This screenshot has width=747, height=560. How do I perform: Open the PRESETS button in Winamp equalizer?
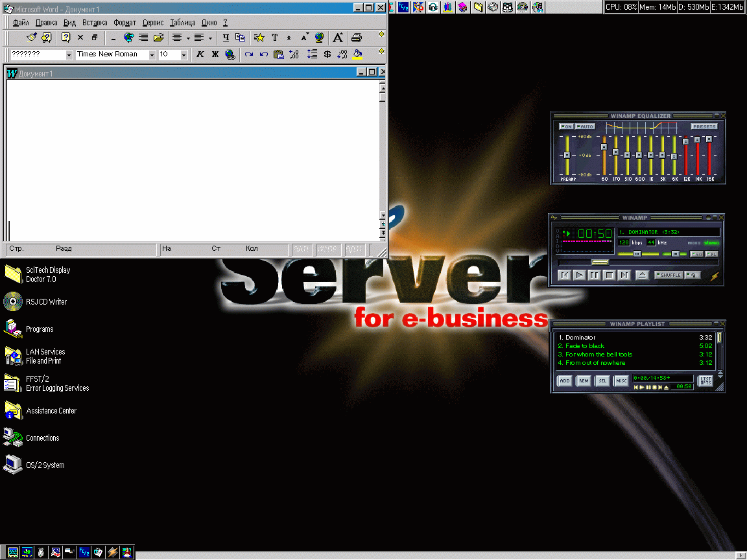(704, 126)
